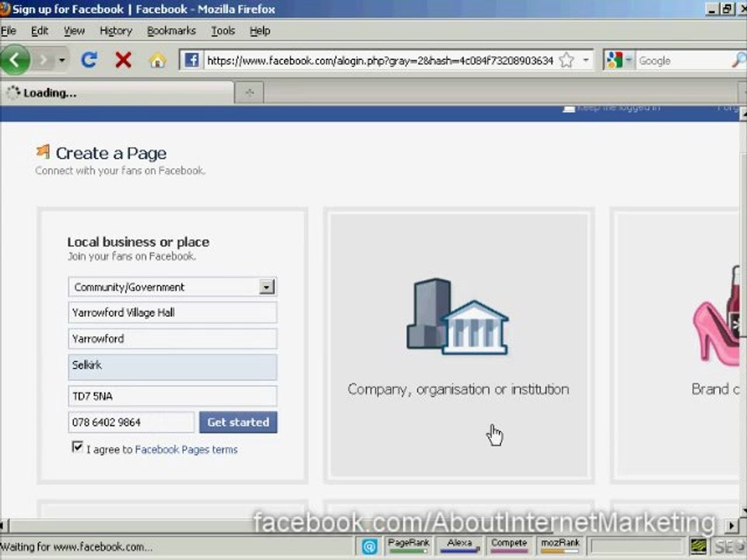Image resolution: width=747 pixels, height=560 pixels.
Task: Open a new tab with plus button
Action: coord(250,93)
